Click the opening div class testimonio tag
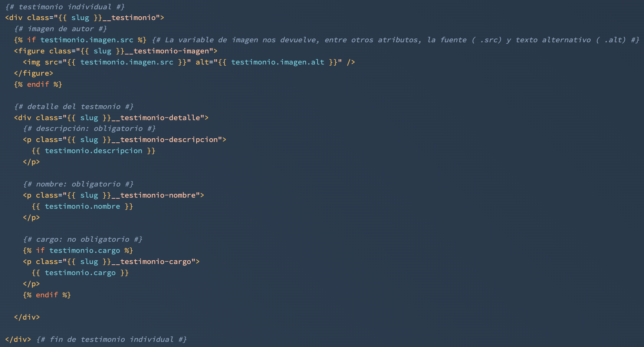The image size is (644, 347). 85,18
